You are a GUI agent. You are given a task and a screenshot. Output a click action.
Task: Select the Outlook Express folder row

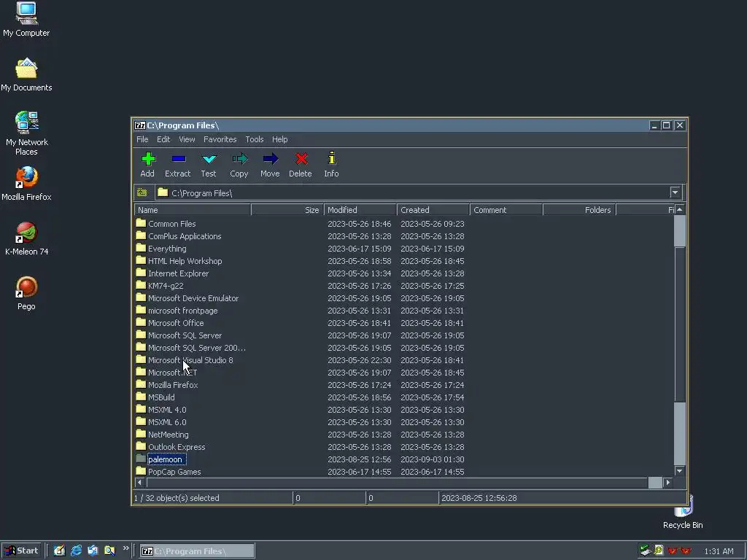[x=177, y=447]
